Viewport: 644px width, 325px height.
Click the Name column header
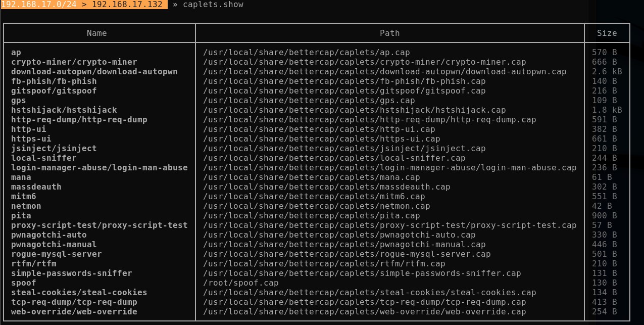click(96, 33)
